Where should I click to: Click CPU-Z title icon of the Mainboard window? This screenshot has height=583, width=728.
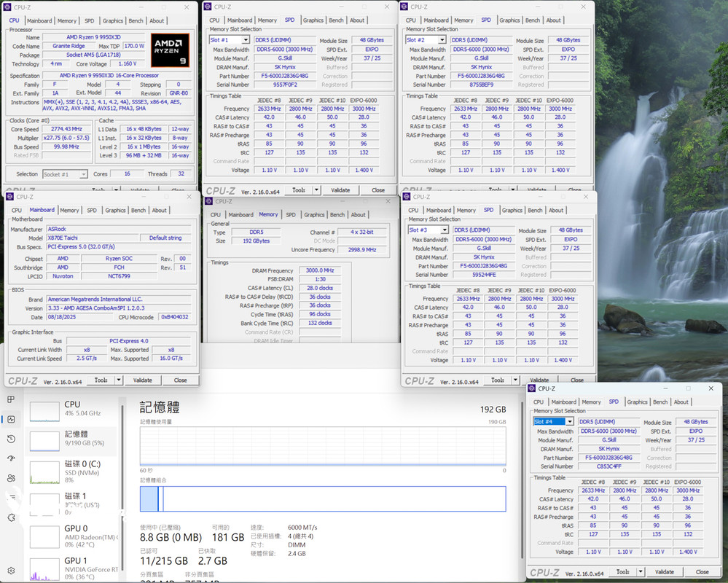coord(9,197)
